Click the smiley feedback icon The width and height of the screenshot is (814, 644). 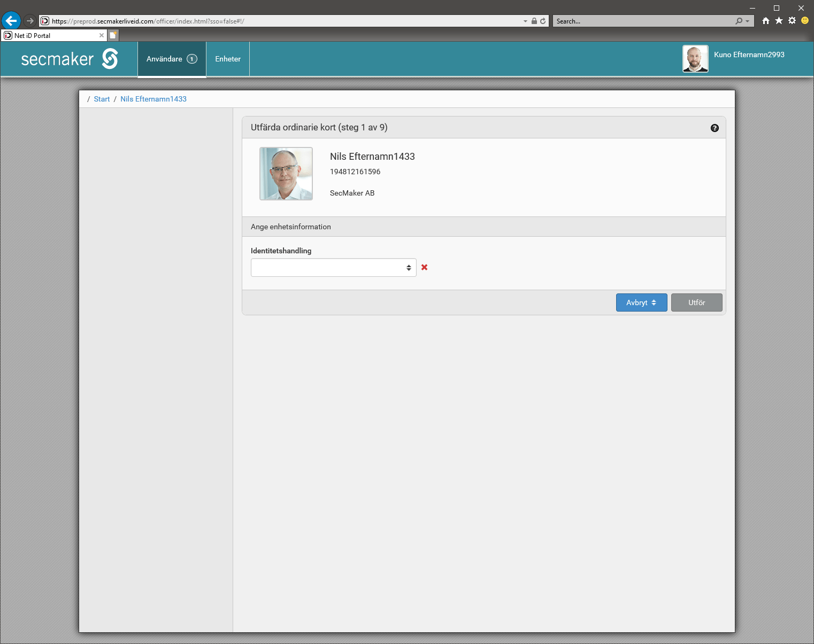pos(805,21)
